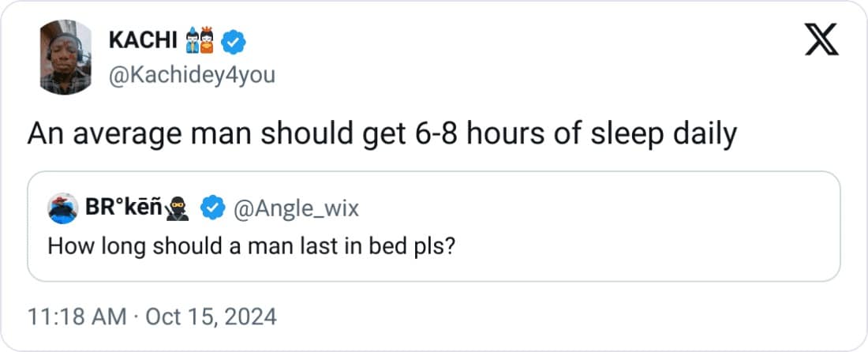
Task: Click the BR°kēñ display name
Action: 123,208
